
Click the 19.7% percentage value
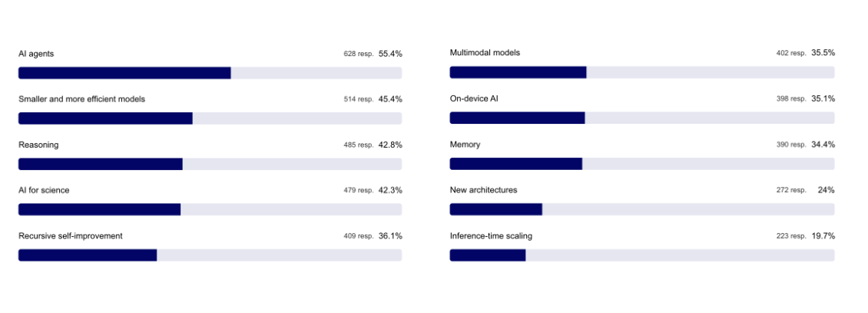tap(823, 236)
